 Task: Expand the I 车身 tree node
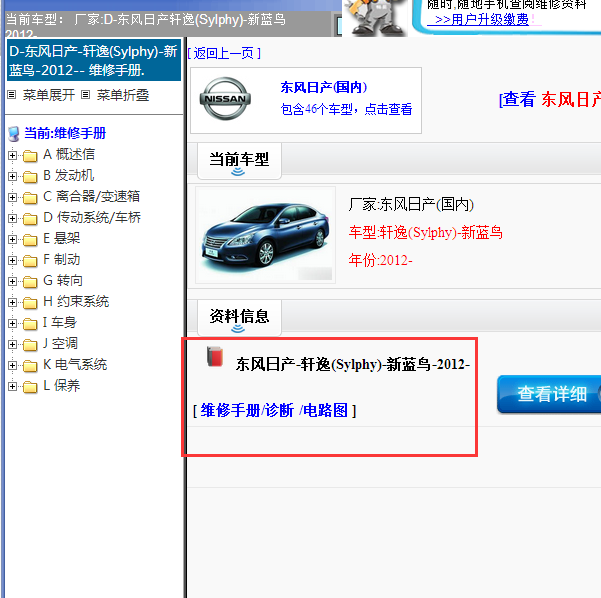click(x=12, y=324)
